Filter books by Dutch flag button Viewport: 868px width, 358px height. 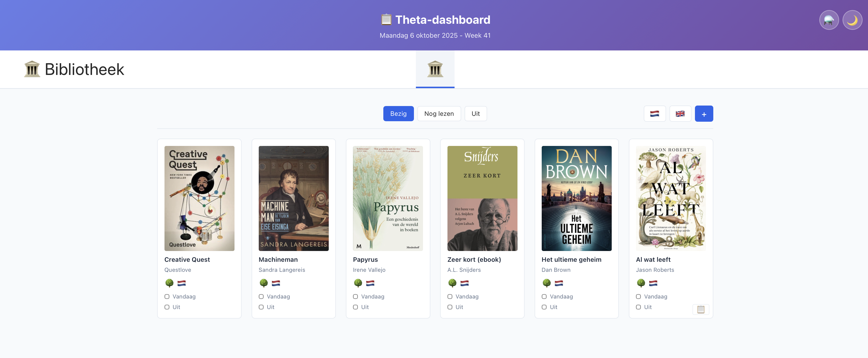654,114
